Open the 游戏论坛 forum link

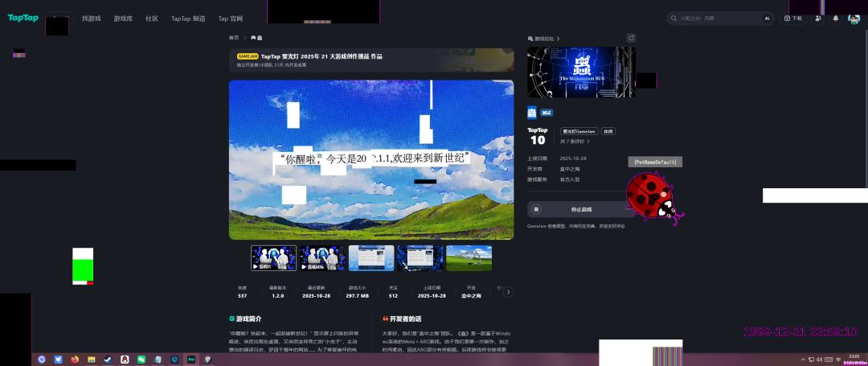[x=543, y=39]
